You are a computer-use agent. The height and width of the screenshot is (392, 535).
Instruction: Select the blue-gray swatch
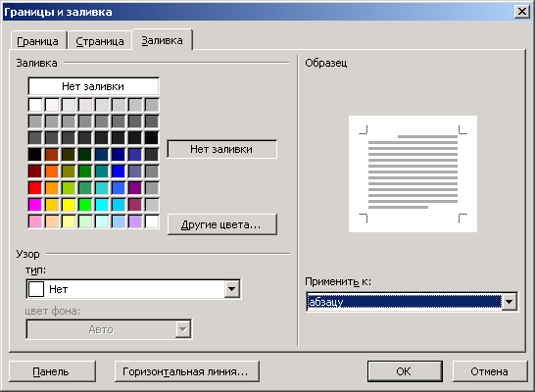tap(135, 171)
